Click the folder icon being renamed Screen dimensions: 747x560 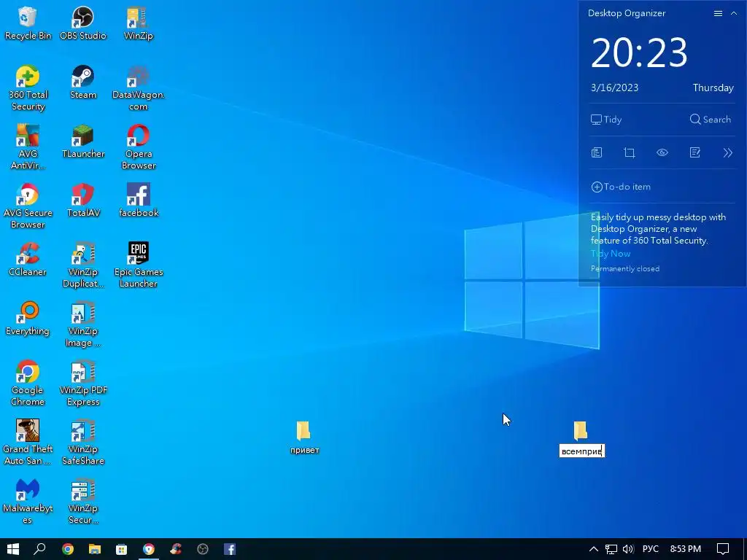580,430
